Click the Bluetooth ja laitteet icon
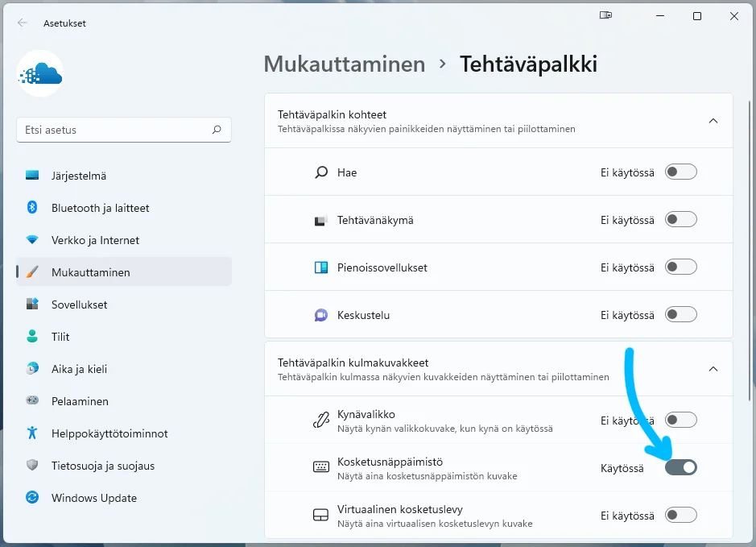 click(31, 208)
